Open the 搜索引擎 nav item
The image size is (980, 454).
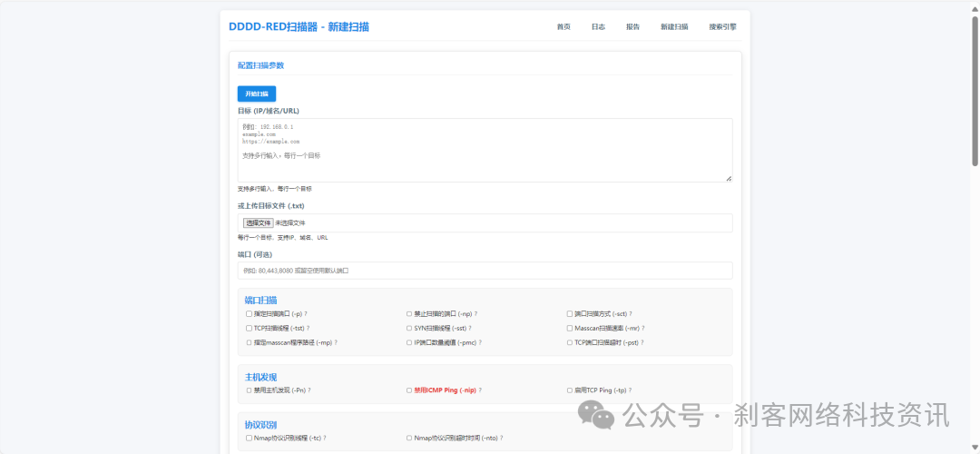722,27
